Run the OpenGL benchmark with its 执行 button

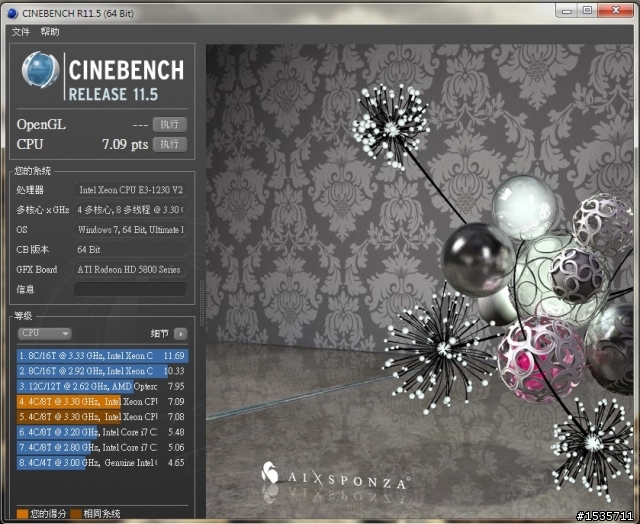click(x=170, y=124)
